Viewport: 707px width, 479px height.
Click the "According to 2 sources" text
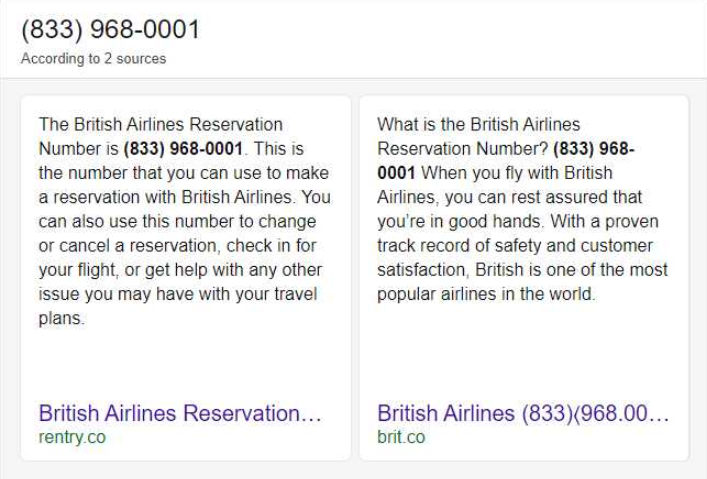pos(93,59)
